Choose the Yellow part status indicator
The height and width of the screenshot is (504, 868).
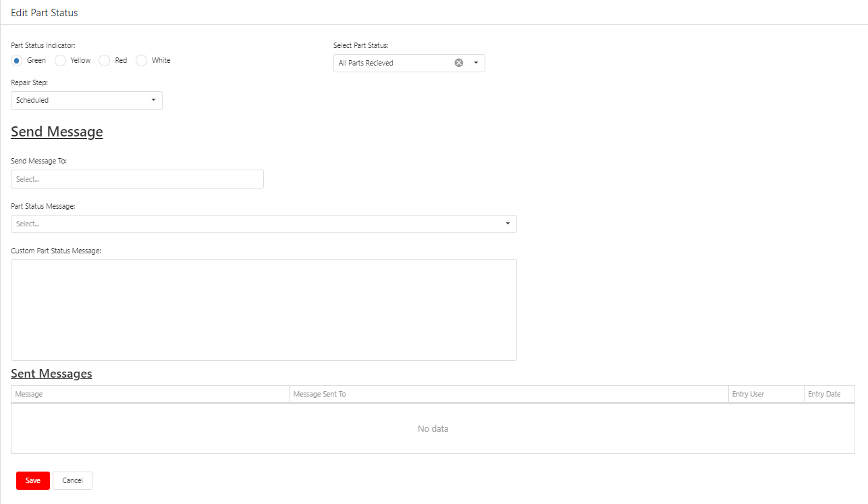pyautogui.click(x=61, y=61)
